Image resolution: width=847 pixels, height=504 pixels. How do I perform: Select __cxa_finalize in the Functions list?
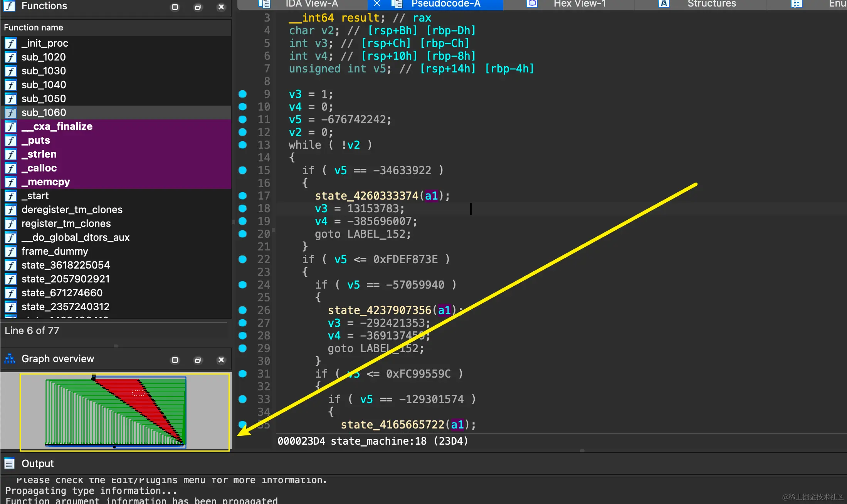(57, 126)
